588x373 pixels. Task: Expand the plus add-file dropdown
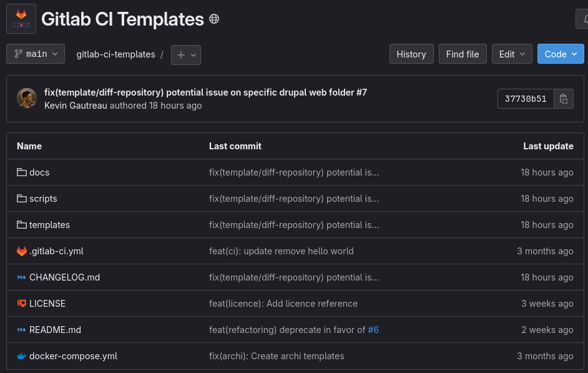[x=186, y=55]
